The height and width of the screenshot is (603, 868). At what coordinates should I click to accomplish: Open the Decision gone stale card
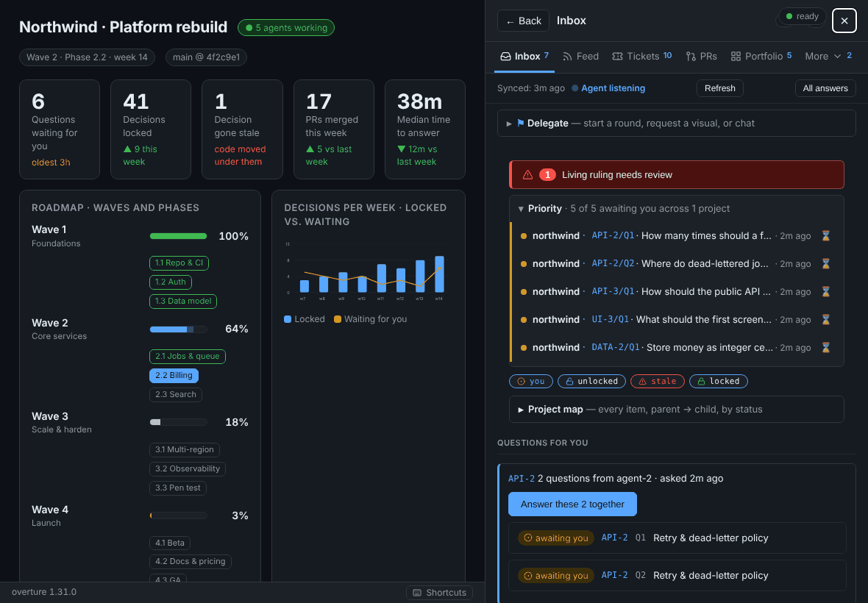pyautogui.click(x=243, y=129)
